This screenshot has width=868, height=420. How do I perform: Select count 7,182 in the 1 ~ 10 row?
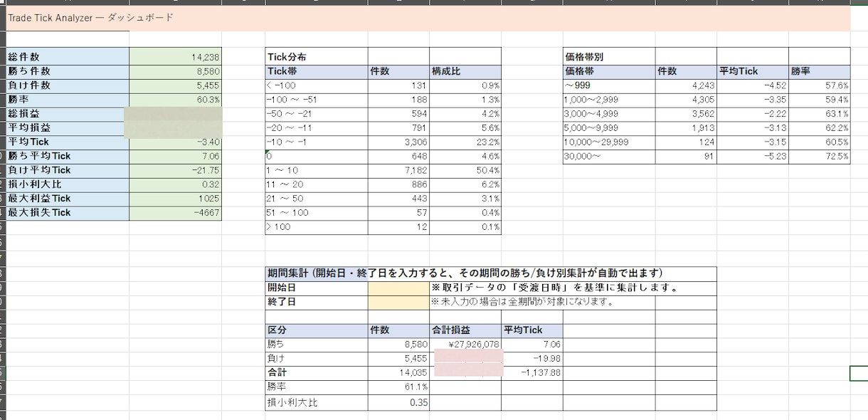[398, 171]
